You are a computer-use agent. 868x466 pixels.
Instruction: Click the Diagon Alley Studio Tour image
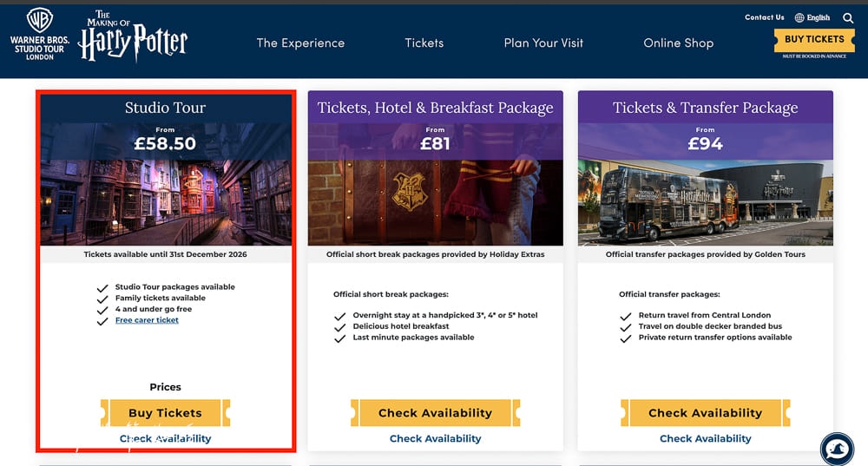coord(166,202)
